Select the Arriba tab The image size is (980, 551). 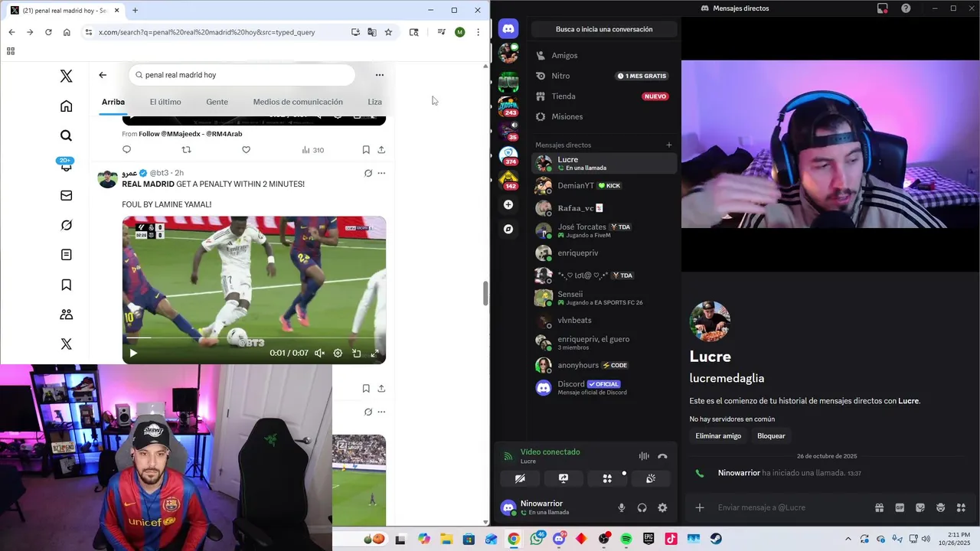click(x=113, y=102)
